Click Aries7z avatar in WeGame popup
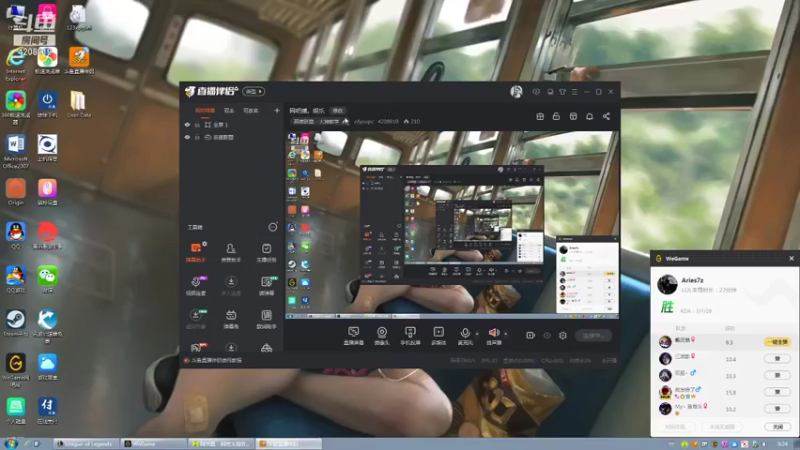The height and width of the screenshot is (450, 800). pos(667,285)
